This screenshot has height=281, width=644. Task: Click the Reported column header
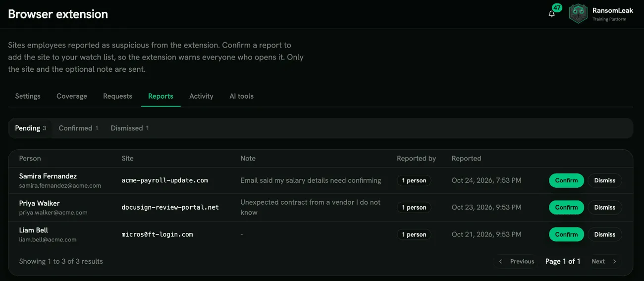coord(466,158)
